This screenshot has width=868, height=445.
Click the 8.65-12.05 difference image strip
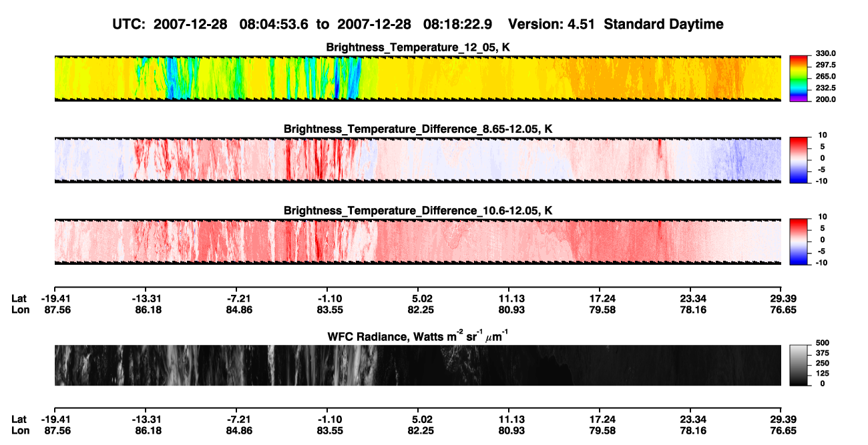click(418, 159)
